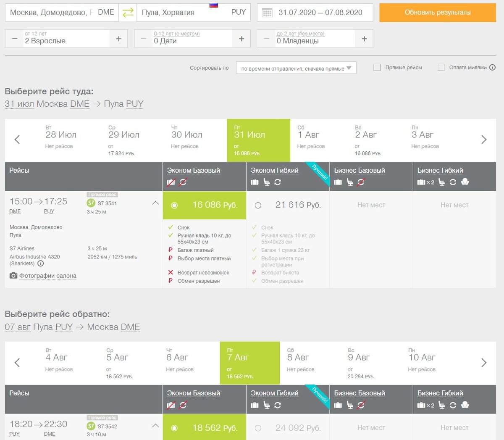Swap origin and destination with the arrows icon
504x440 pixels.
click(128, 13)
